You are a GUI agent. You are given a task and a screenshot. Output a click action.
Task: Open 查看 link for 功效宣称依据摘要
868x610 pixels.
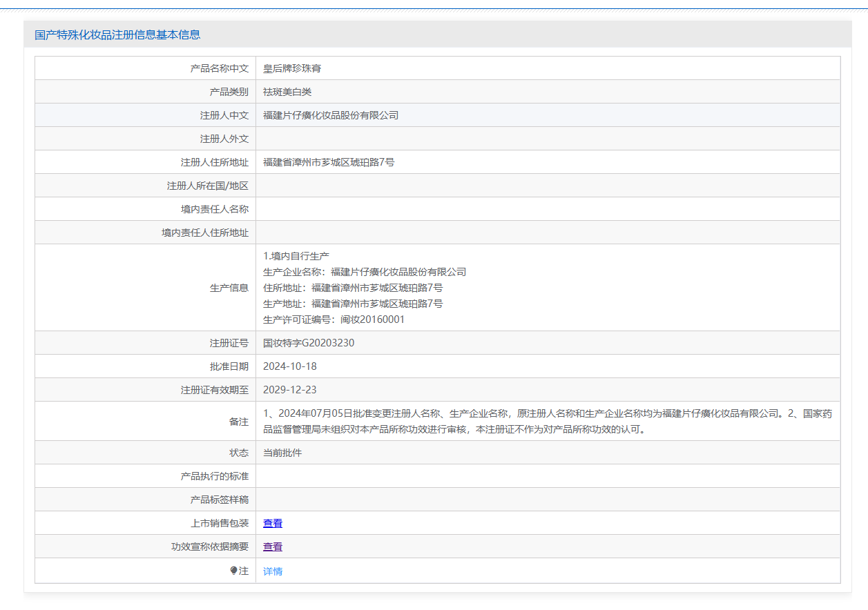(273, 547)
